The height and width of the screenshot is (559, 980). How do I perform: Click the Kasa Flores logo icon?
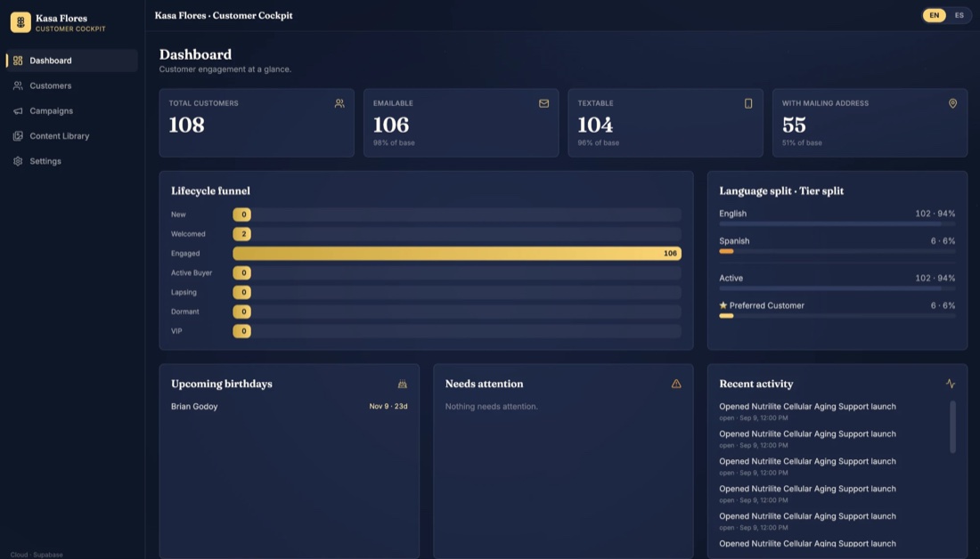[x=20, y=22]
